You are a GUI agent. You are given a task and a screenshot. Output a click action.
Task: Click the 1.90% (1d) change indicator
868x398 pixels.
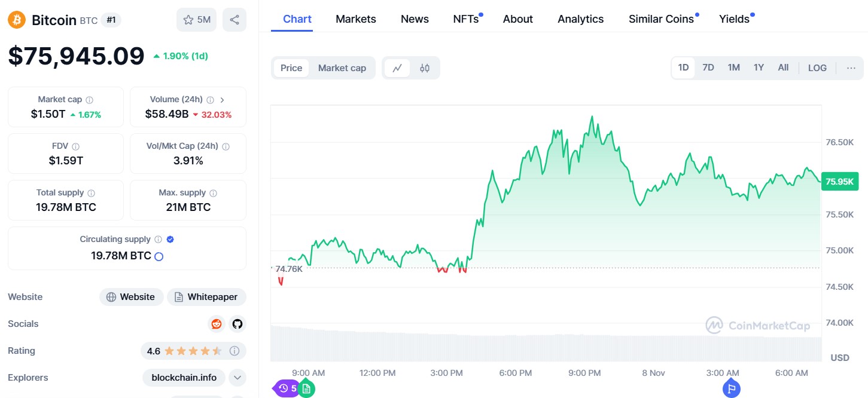[x=181, y=56]
